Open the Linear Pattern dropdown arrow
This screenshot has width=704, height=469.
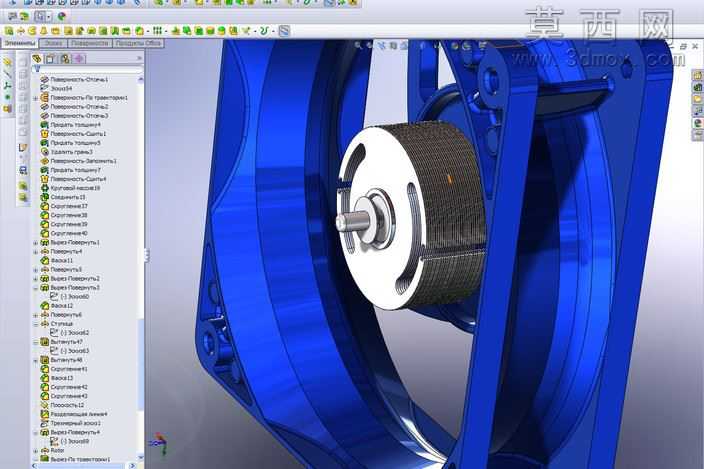(166, 31)
